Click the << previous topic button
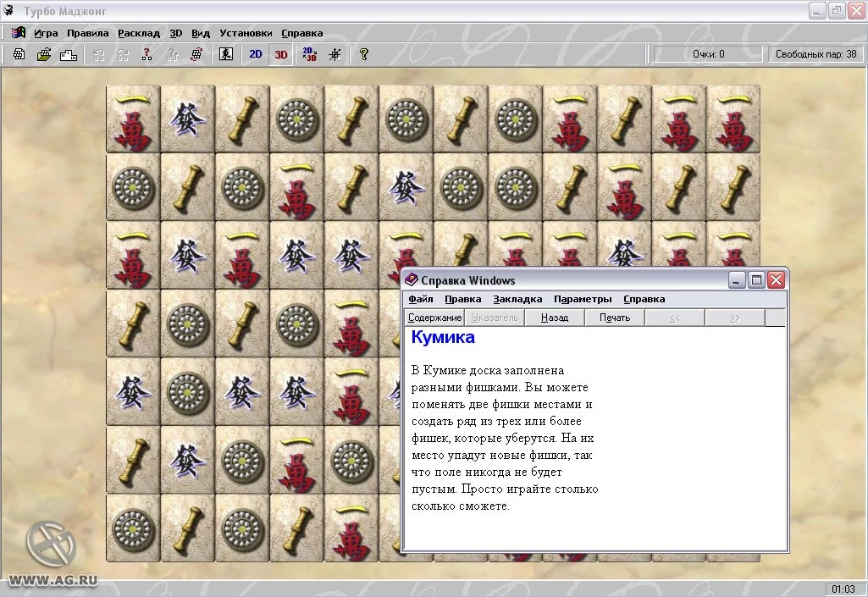This screenshot has height=597, width=868. tap(675, 318)
